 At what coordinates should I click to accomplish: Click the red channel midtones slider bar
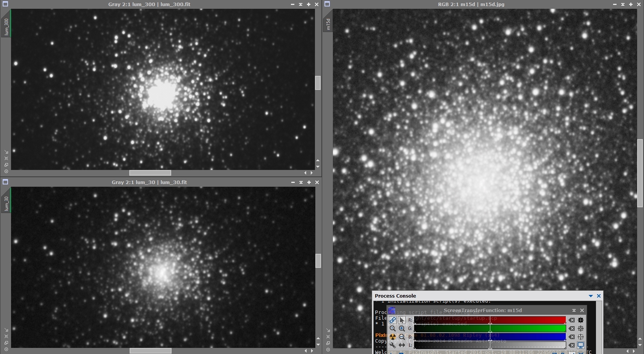tap(490, 320)
